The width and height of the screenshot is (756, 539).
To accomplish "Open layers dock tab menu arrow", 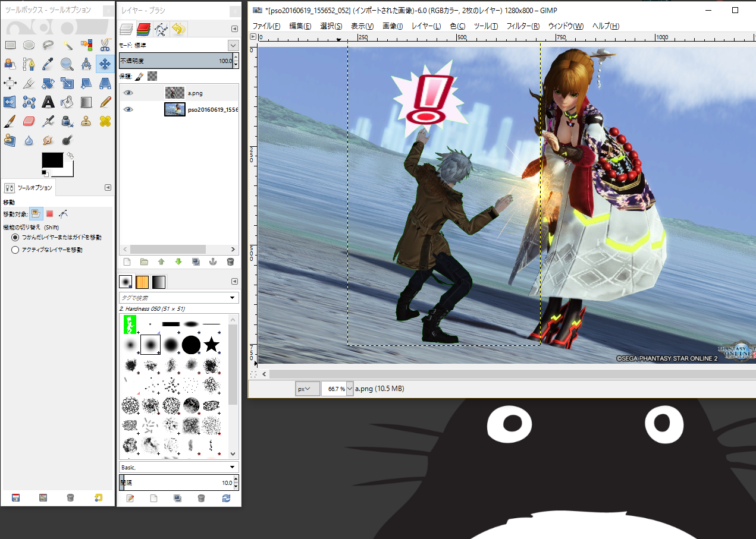I will (x=234, y=29).
